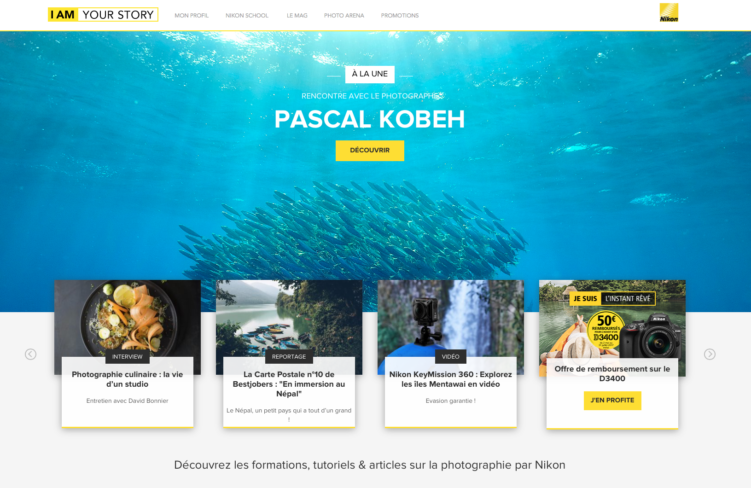Click the VIDÉO category tag
Viewport: 751px width, 488px height.
coord(450,357)
